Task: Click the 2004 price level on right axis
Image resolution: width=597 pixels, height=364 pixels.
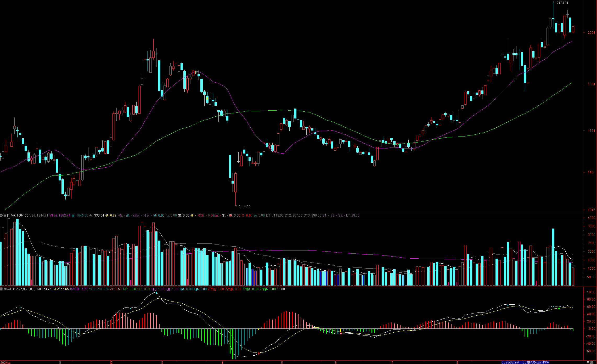Action: pyautogui.click(x=591, y=33)
